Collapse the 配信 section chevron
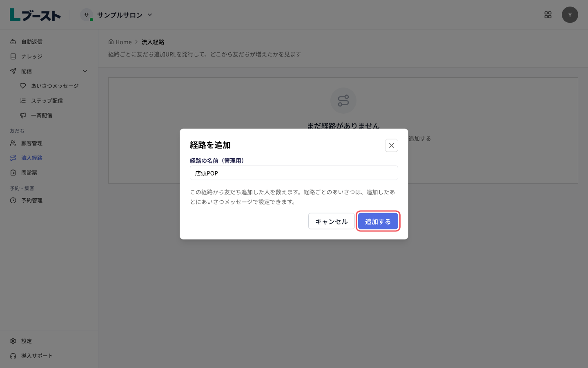Image resolution: width=588 pixels, height=368 pixels. coord(85,71)
